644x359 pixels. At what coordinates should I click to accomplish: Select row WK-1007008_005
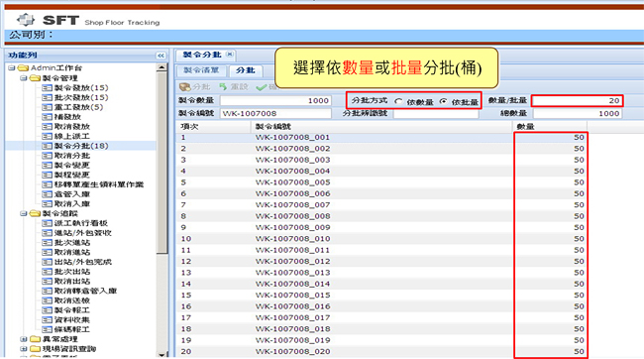click(x=382, y=182)
